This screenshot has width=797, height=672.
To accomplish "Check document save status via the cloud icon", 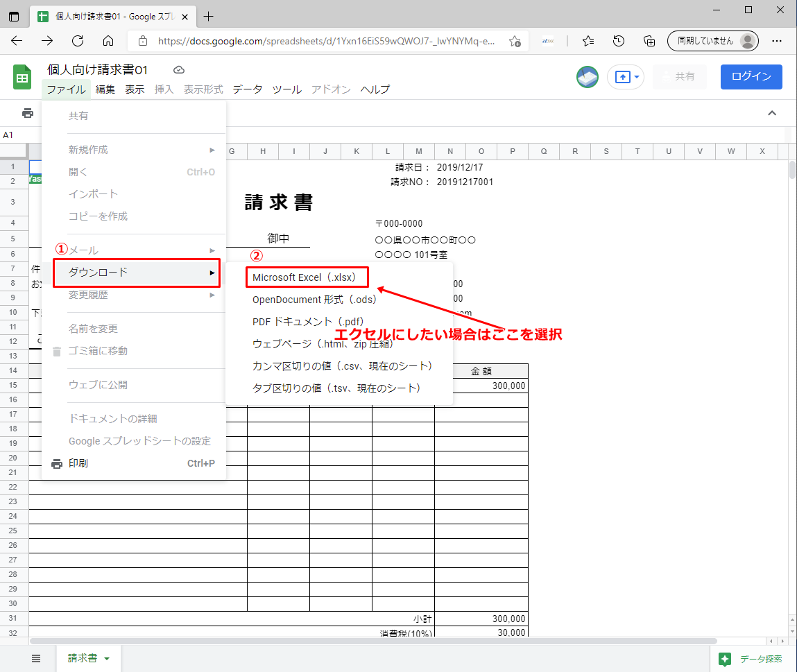I will point(178,69).
